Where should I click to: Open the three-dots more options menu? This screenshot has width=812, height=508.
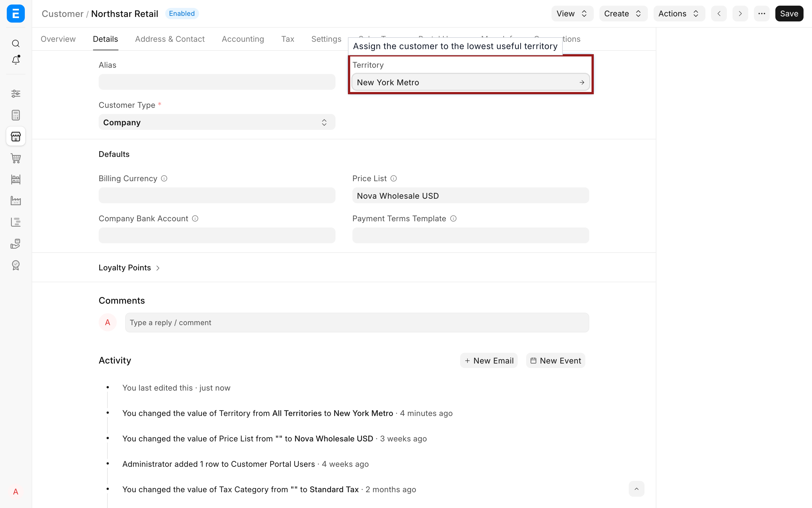pyautogui.click(x=762, y=14)
